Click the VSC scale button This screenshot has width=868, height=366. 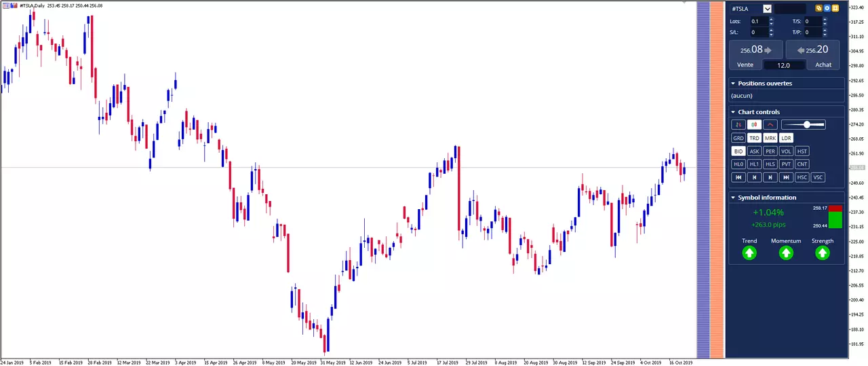[818, 177]
